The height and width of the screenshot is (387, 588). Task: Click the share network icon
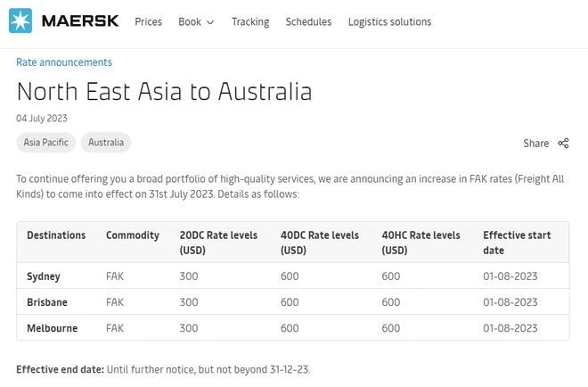[563, 144]
